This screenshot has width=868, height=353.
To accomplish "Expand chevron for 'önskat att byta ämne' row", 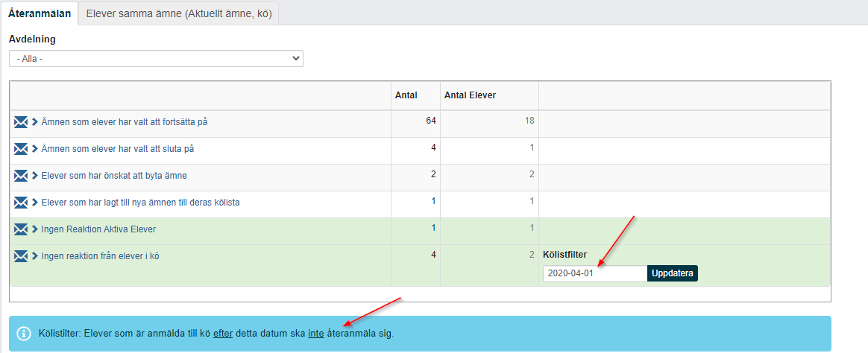I will tap(34, 176).
